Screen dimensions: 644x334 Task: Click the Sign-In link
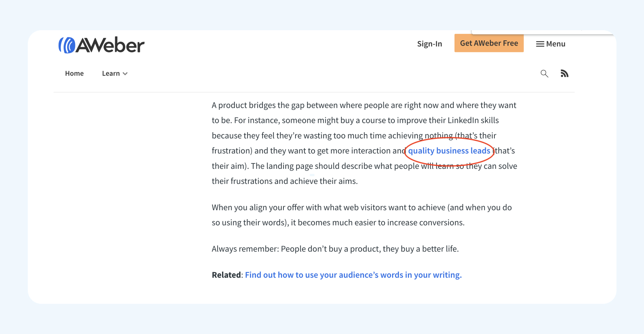pos(429,43)
